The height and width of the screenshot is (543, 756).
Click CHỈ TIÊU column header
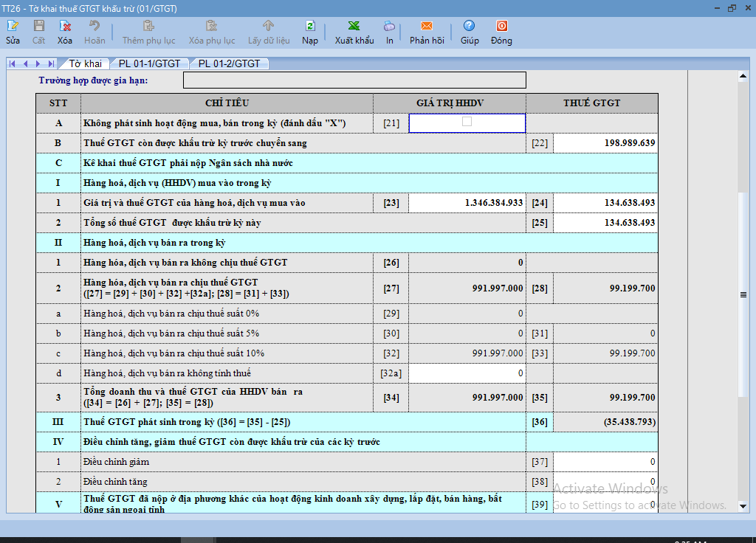pyautogui.click(x=227, y=103)
